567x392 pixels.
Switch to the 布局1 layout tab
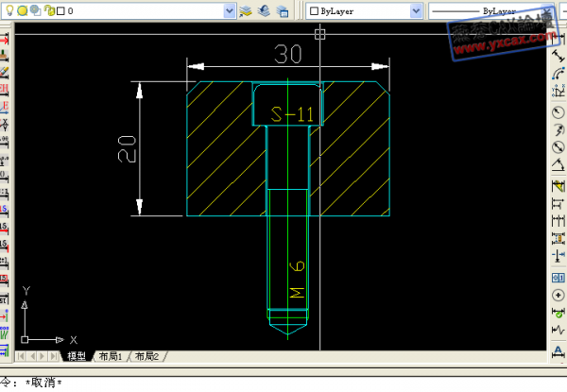(111, 357)
